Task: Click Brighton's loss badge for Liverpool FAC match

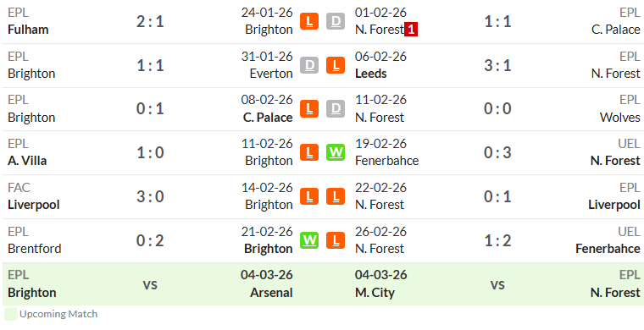Action: 309,196
